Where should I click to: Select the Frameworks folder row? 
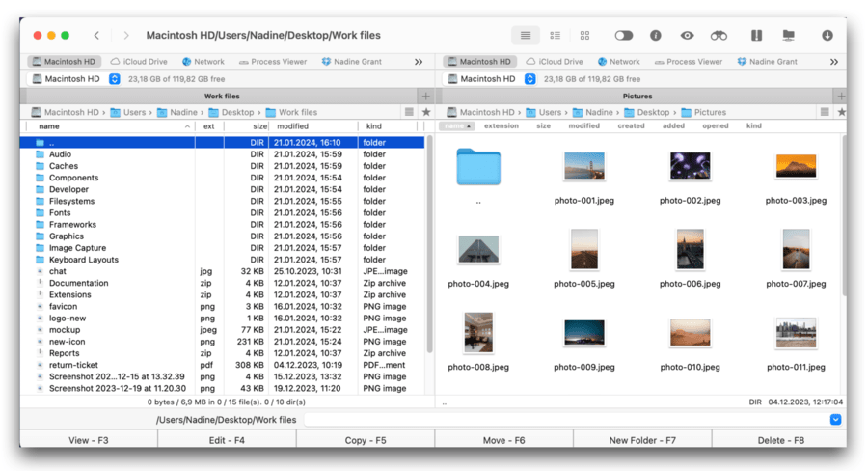(222, 225)
